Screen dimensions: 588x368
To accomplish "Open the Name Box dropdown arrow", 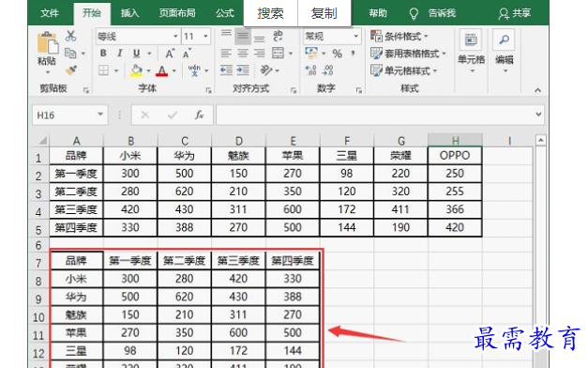I will click(x=100, y=115).
